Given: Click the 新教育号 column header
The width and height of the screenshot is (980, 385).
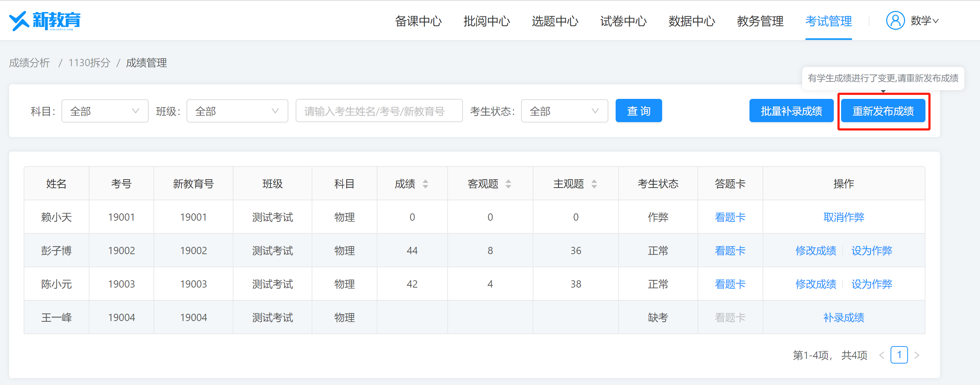Looking at the screenshot, I should [193, 184].
